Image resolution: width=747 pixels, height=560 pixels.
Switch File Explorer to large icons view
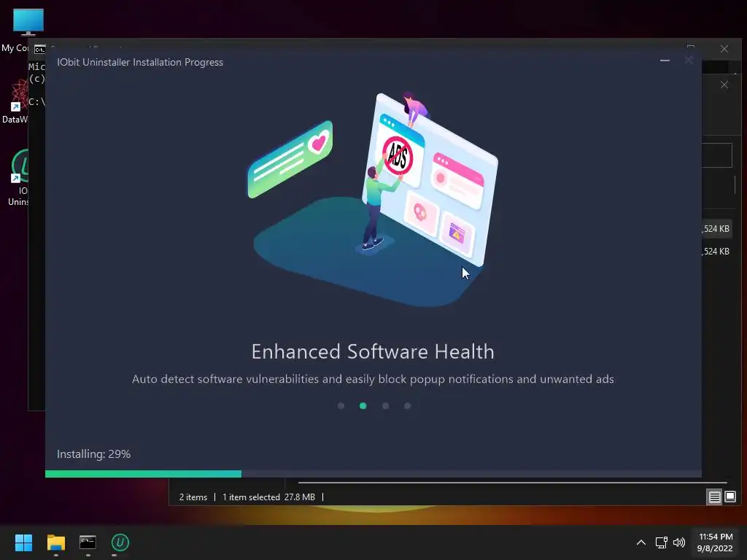pos(729,497)
